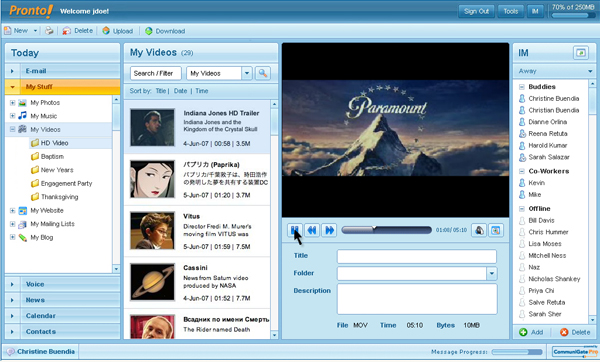Click the Search / Filter input field
This screenshot has height=362, width=600.
[156, 73]
